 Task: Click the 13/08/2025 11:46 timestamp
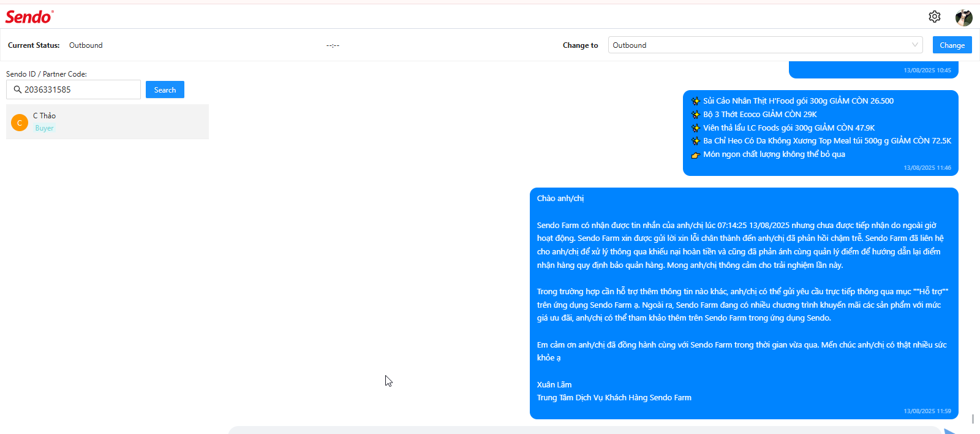pyautogui.click(x=927, y=168)
